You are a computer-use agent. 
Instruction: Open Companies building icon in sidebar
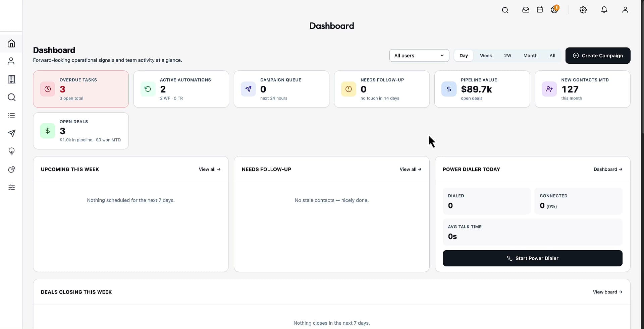tap(11, 79)
